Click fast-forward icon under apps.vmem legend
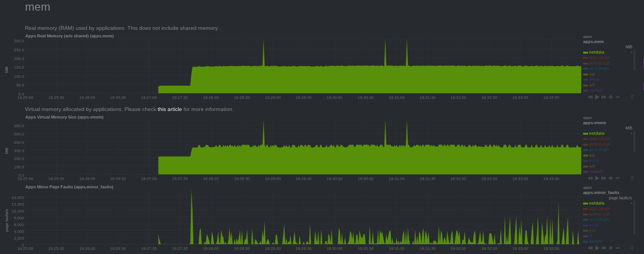The width and height of the screenshot is (644, 254). point(604,178)
